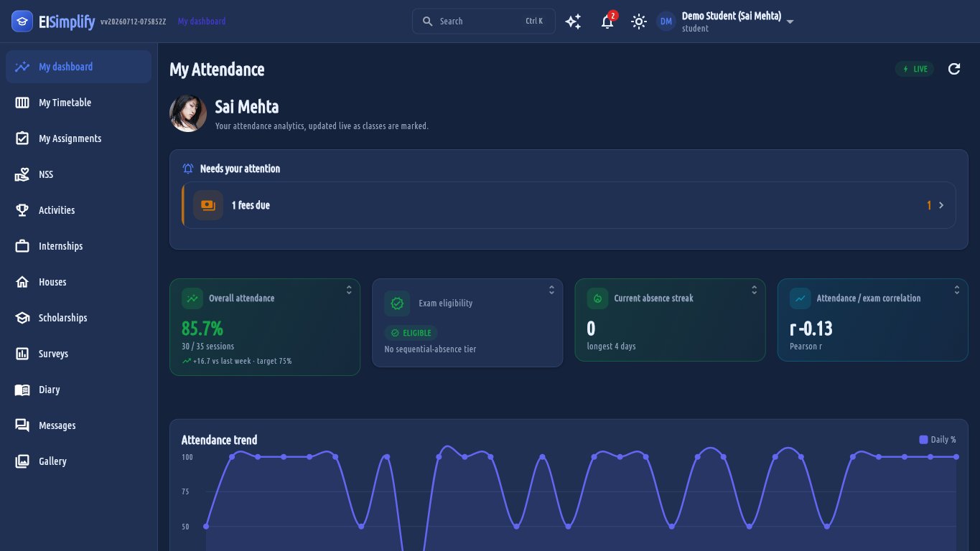Click the search magnifier icon
Image resolution: width=980 pixels, height=551 pixels.
click(x=428, y=22)
